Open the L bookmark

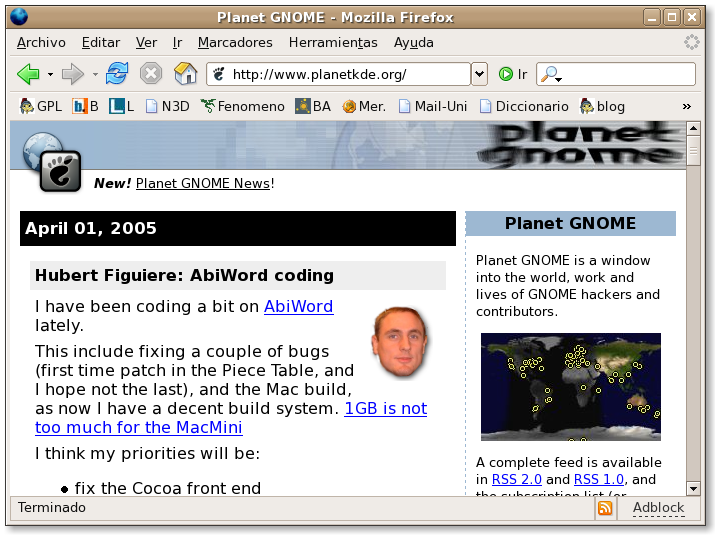click(121, 106)
